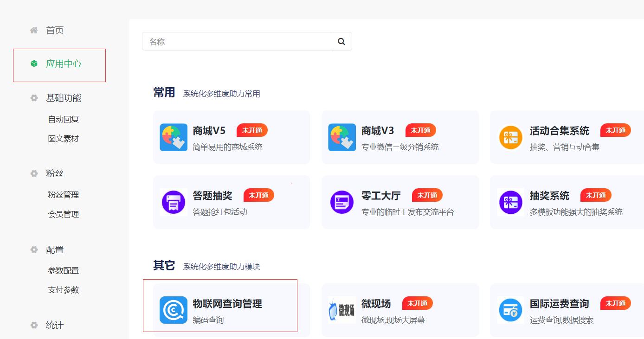Click the 专业微信三级分销系统 description
This screenshot has height=339, width=644.
[x=400, y=147]
